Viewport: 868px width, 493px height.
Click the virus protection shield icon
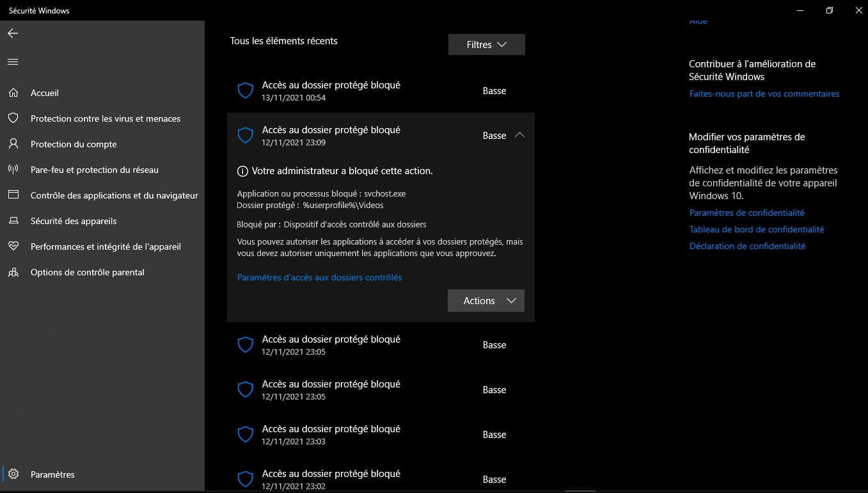pos(13,118)
